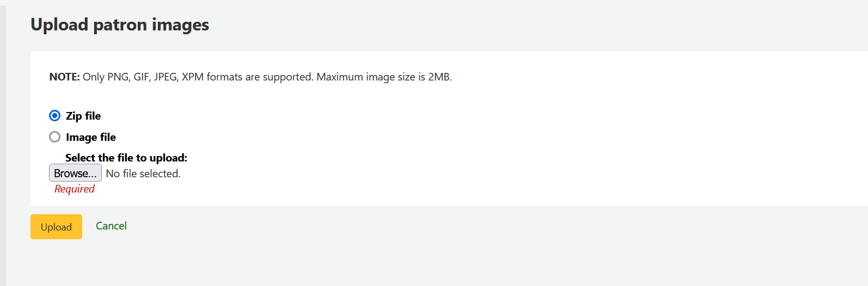Click the bold "NOTE:" label
This screenshot has width=868, height=286.
[64, 77]
